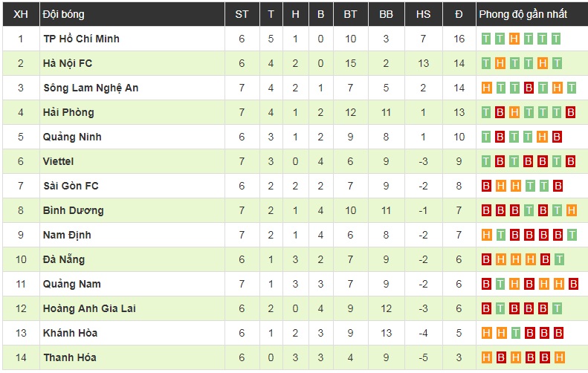
Task: Click orange H badge in Bình Dương row
Action: coord(571,210)
